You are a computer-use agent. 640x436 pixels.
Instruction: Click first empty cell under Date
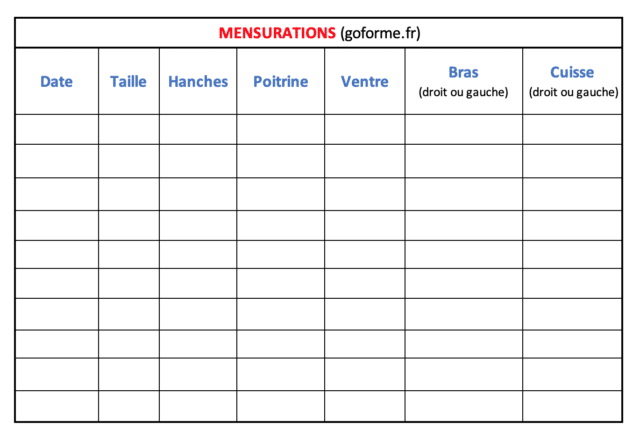pos(56,129)
